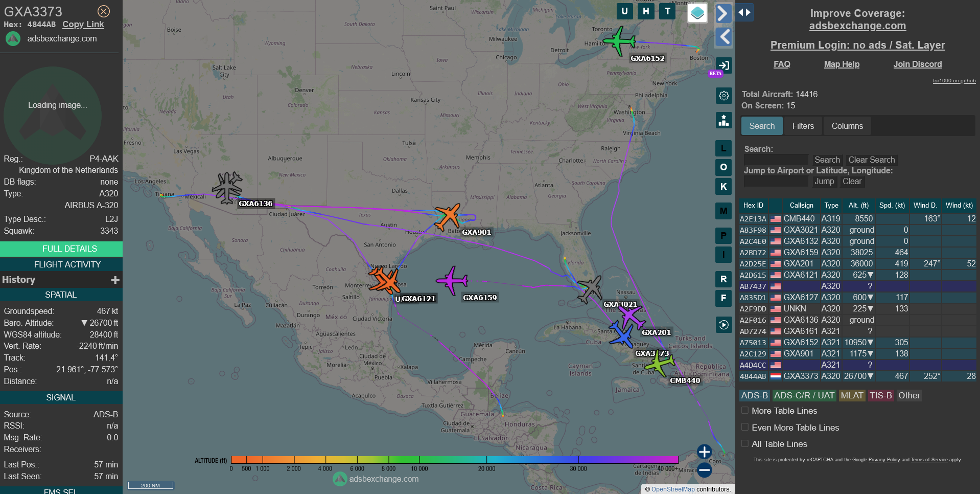Select the blue GXA3373 aircraft icon
The image size is (980, 494).
point(622,334)
